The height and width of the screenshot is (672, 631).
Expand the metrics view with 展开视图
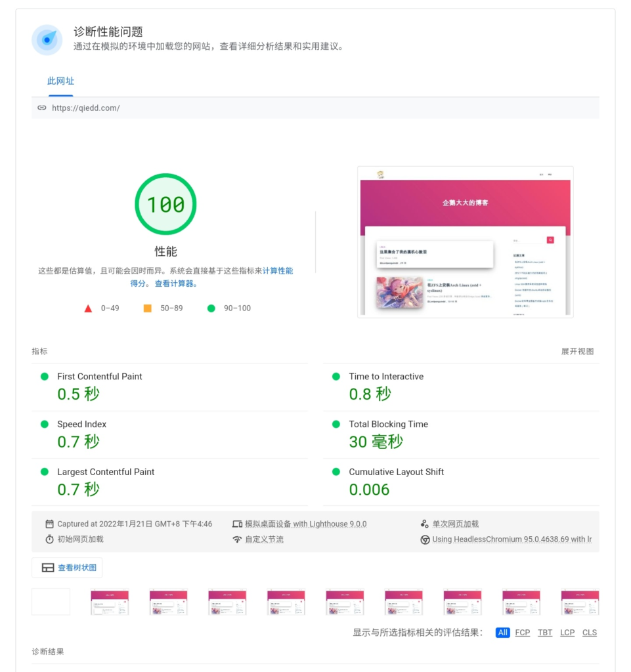577,352
